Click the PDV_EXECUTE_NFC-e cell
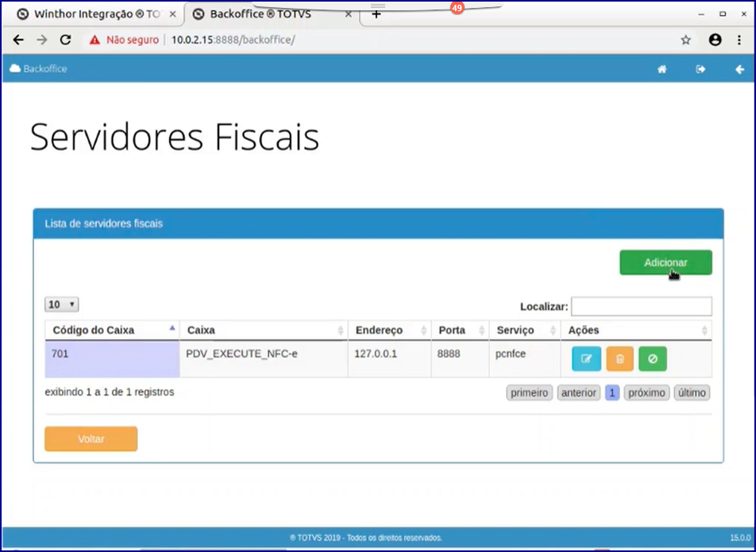Screen dimensions: 756x552 click(264, 359)
